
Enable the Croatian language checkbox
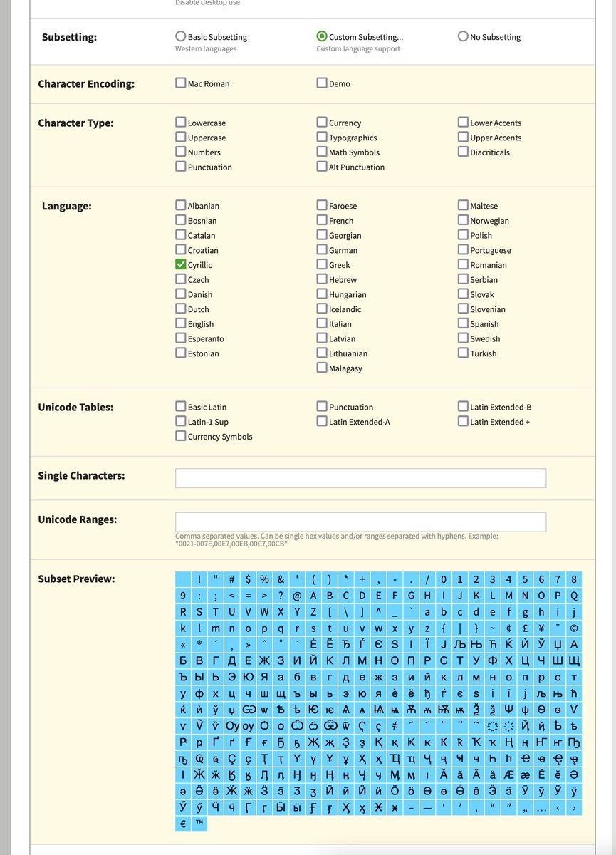click(181, 249)
